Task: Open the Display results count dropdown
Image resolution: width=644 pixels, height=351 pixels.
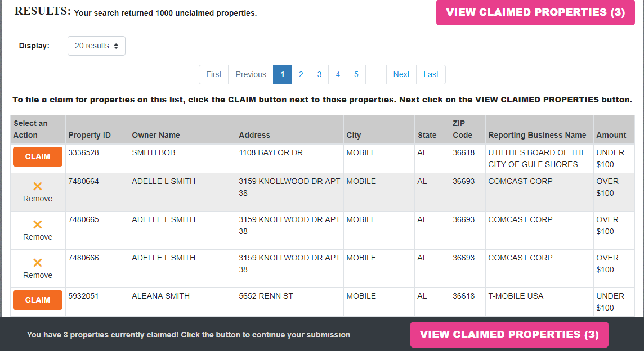Action: [x=96, y=46]
